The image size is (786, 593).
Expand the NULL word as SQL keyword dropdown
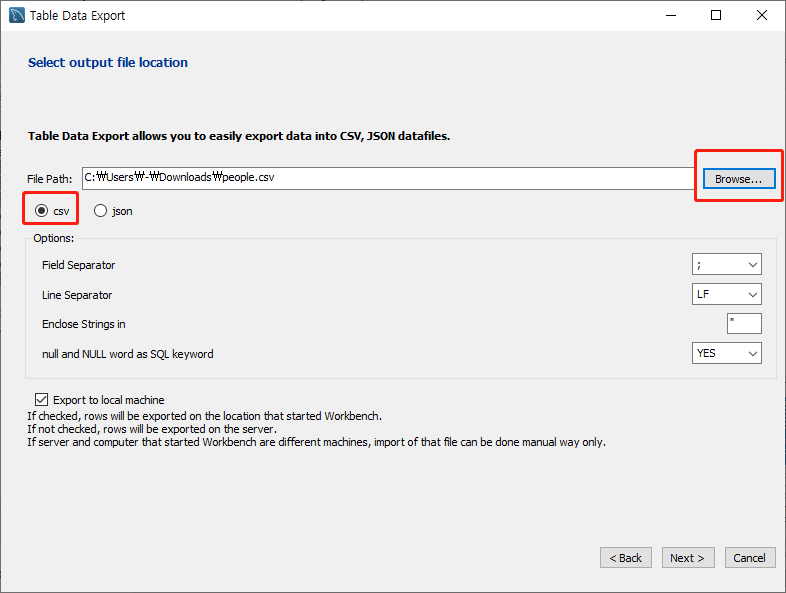(727, 353)
